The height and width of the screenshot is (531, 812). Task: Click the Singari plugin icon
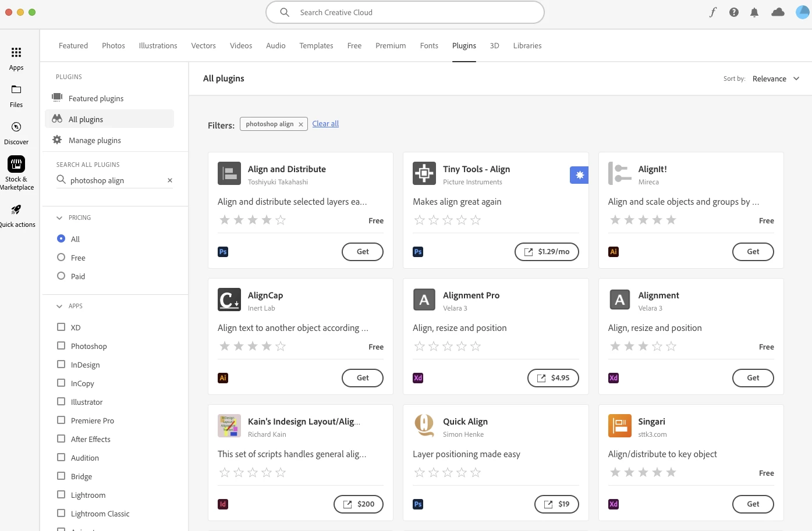pyautogui.click(x=620, y=426)
